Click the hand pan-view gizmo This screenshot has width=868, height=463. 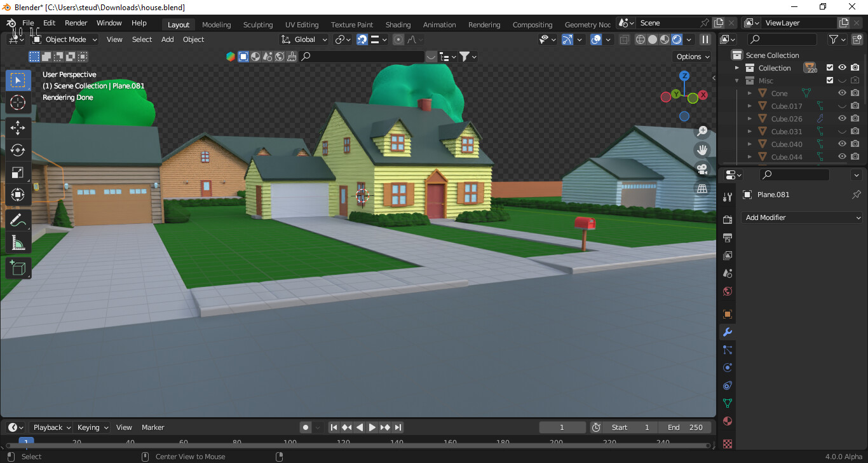tap(702, 150)
